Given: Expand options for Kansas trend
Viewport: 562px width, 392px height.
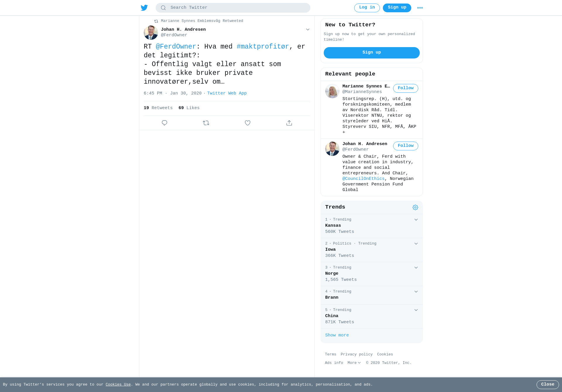Looking at the screenshot, I should pos(416,220).
